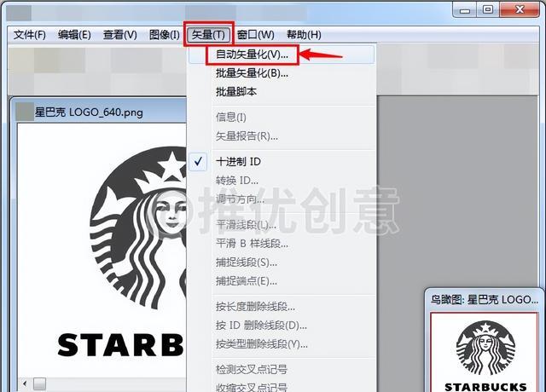Click the 鸟瞰图 panel title
546x392 pixels.
(x=485, y=299)
